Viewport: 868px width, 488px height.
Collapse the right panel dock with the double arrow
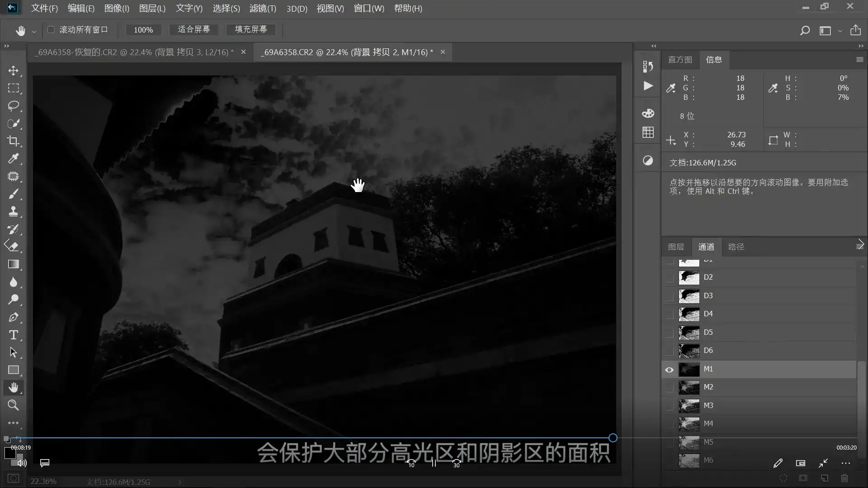pos(653,46)
